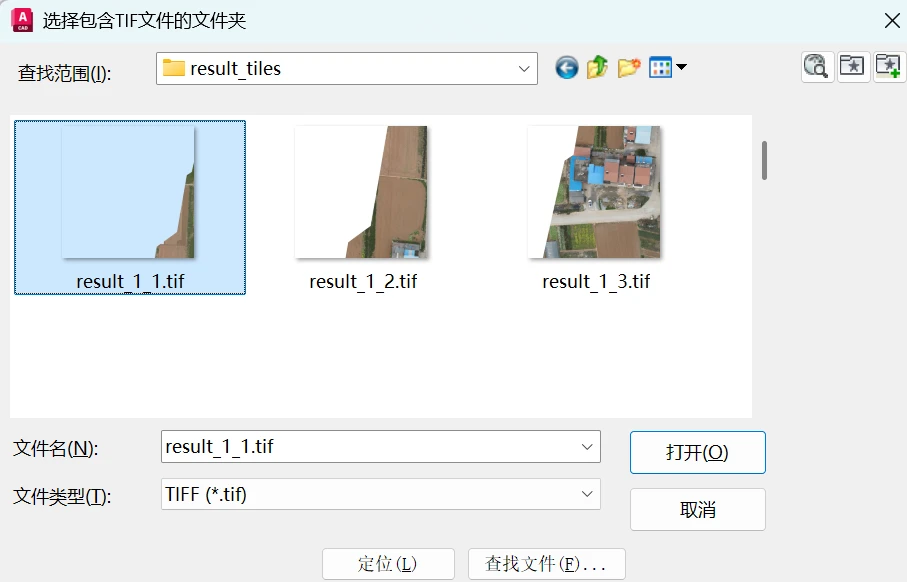This screenshot has height=582, width=907.
Task: Click the AutoCAD logo in the title bar
Action: (22, 20)
